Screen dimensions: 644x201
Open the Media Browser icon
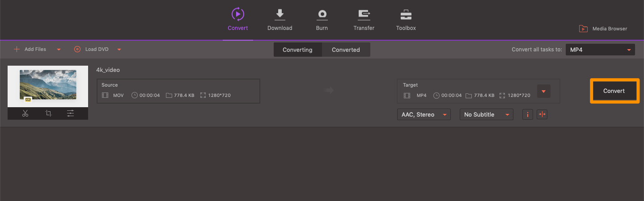point(583,29)
